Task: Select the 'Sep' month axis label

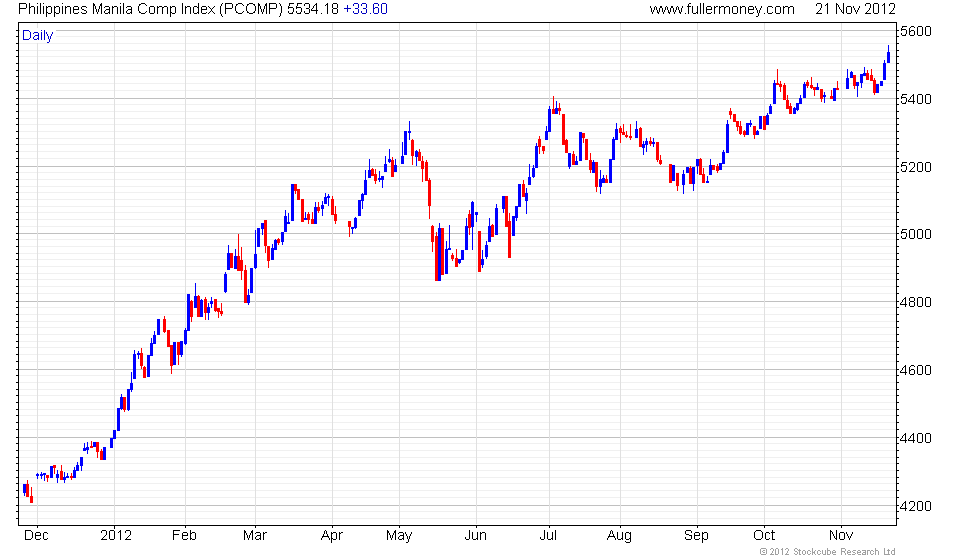Action: coord(696,536)
